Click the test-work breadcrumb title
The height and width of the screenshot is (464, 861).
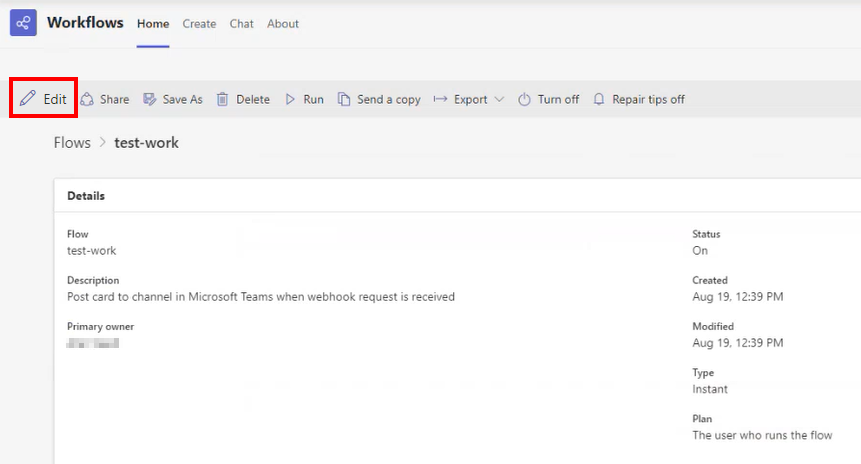tap(147, 143)
